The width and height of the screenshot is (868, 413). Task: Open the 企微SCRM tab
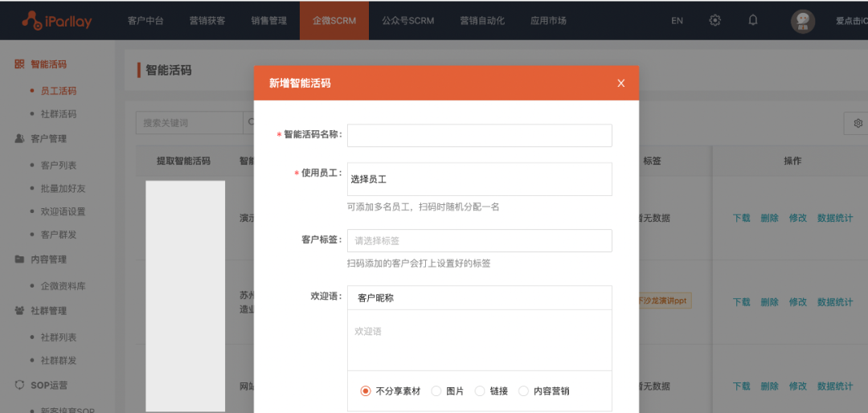334,21
